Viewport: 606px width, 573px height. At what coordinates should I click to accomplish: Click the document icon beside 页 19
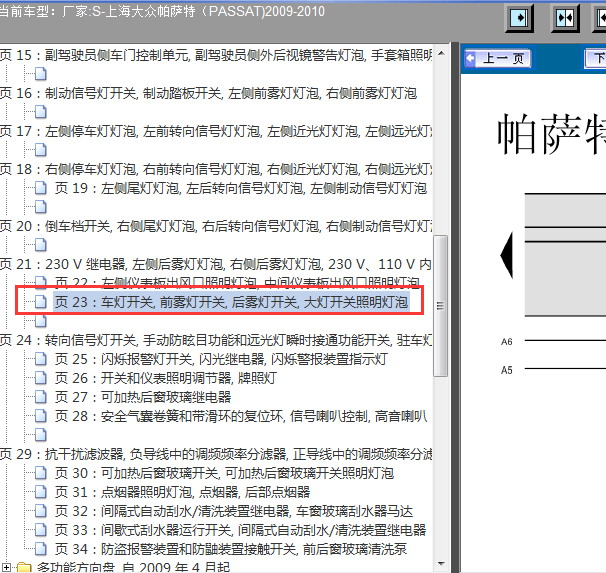pos(40,188)
